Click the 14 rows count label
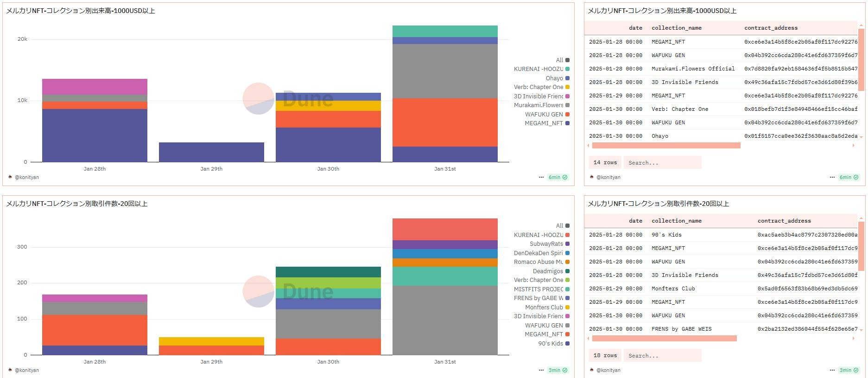The width and height of the screenshot is (868, 378). [605, 163]
